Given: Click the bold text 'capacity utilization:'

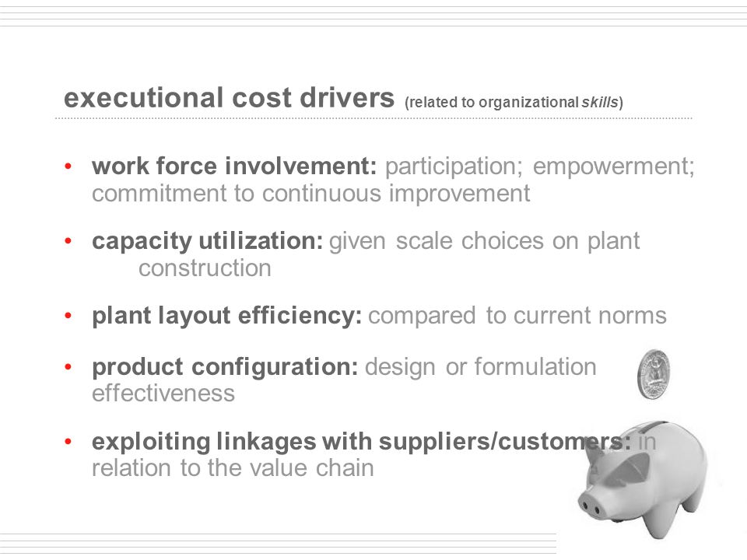Looking at the screenshot, I should click(x=207, y=241).
